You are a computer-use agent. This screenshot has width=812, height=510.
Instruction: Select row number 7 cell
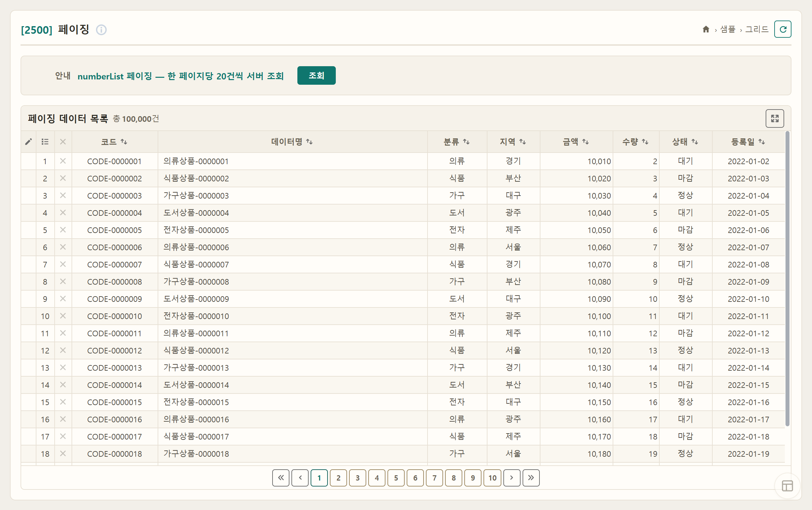pyautogui.click(x=45, y=264)
